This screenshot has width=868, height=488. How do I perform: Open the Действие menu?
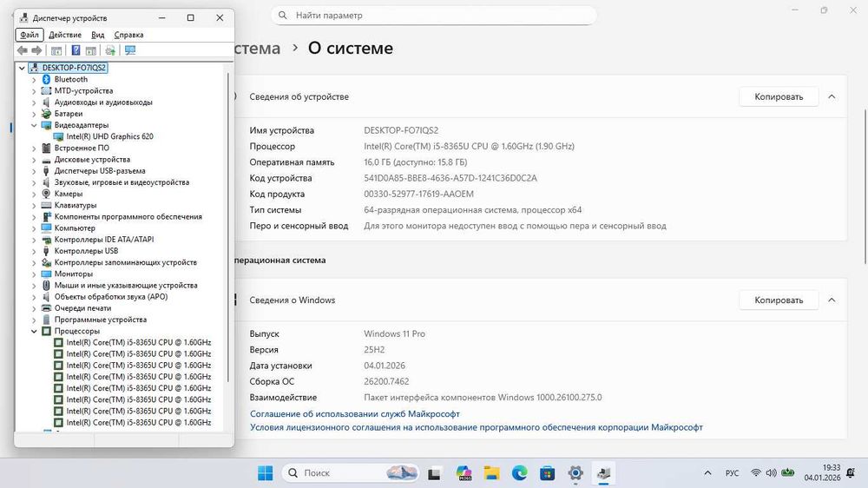65,35
